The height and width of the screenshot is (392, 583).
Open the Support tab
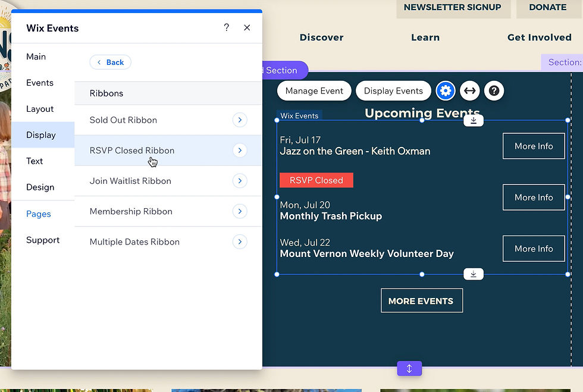43,240
